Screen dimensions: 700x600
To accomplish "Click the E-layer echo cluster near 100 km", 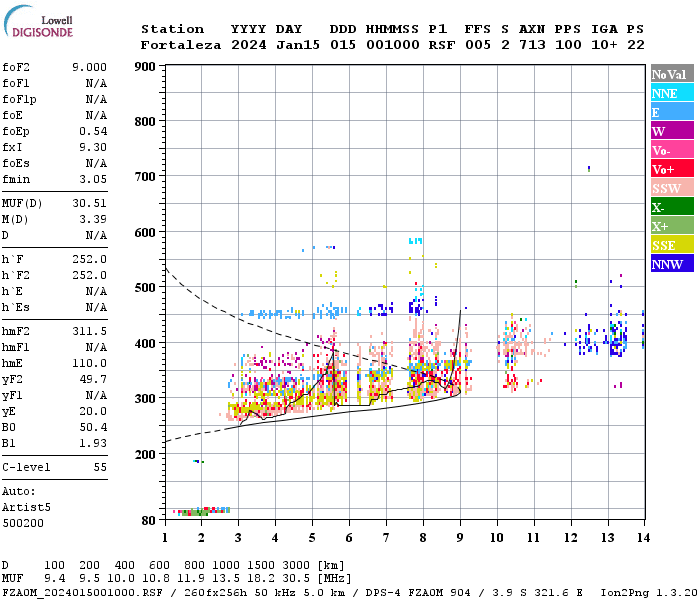I will [202, 511].
